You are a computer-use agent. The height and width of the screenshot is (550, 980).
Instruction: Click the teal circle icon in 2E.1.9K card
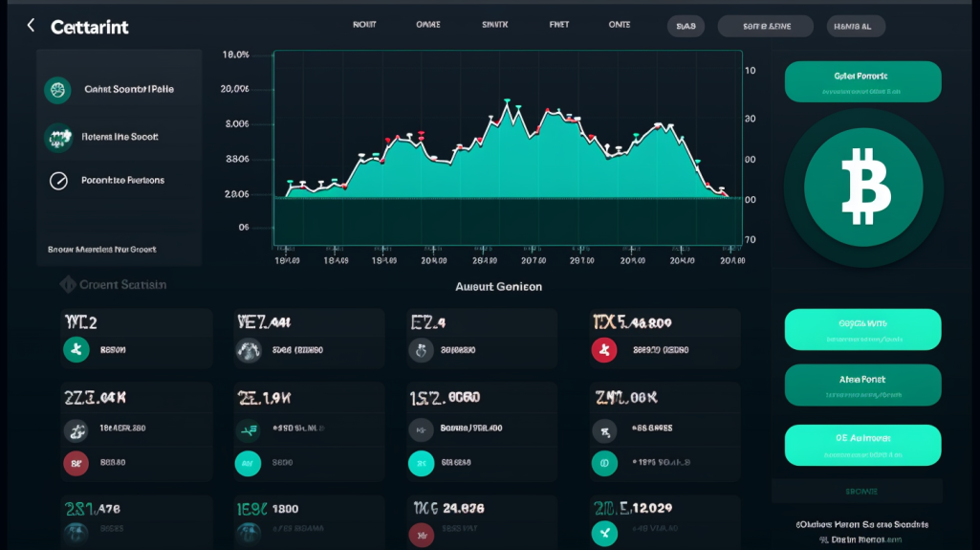(x=248, y=464)
